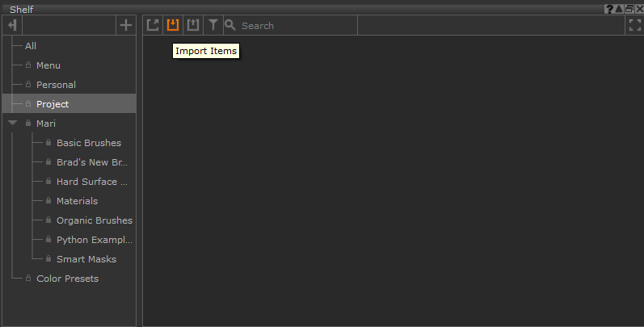Click the fullscreen frame icon at top right
The width and height of the screenshot is (644, 327).
[634, 25]
